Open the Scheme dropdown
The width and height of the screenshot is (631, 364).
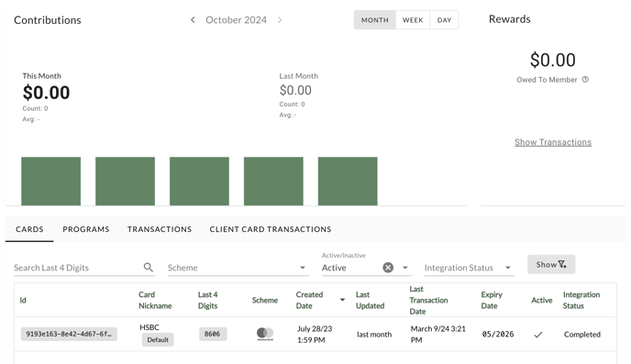(x=238, y=268)
